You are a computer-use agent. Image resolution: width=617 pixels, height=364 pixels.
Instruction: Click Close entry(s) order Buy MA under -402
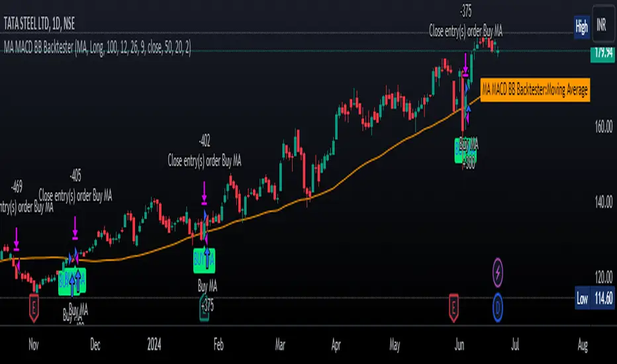pyautogui.click(x=204, y=161)
